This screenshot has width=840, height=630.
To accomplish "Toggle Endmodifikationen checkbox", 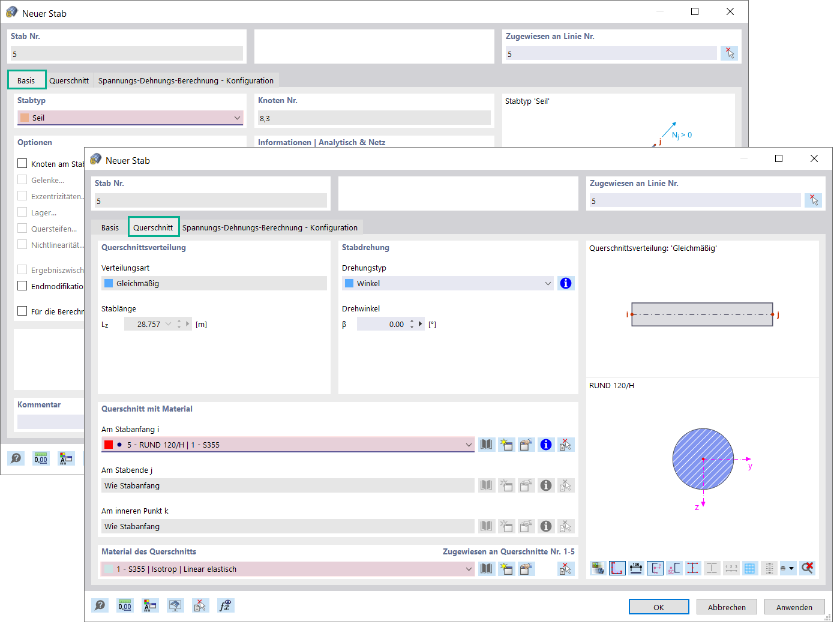I will [22, 286].
